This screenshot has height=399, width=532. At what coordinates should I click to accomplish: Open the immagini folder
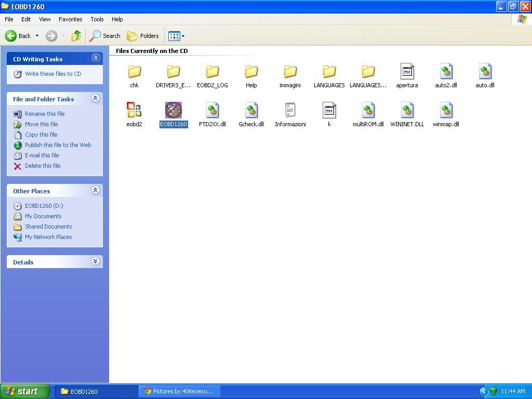[290, 72]
